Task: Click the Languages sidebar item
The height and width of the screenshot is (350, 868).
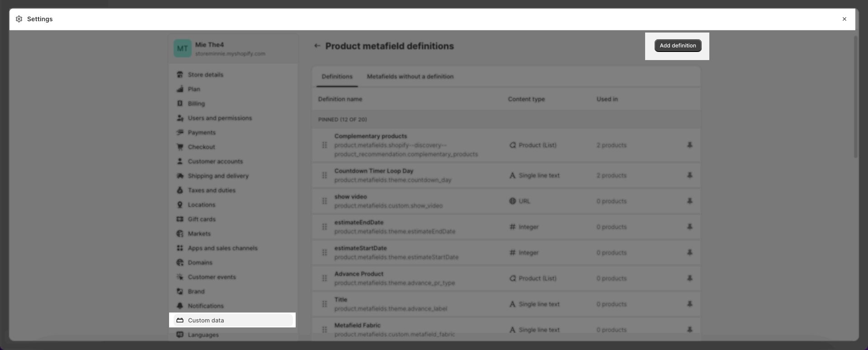Action: (233, 335)
